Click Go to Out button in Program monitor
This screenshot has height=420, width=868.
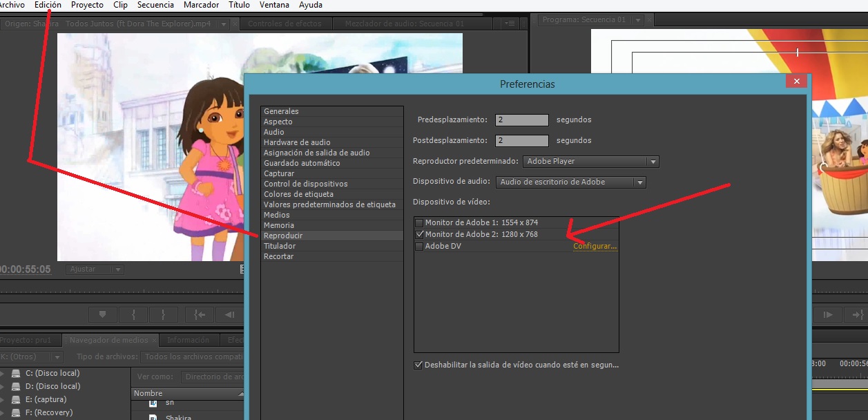tap(856, 314)
